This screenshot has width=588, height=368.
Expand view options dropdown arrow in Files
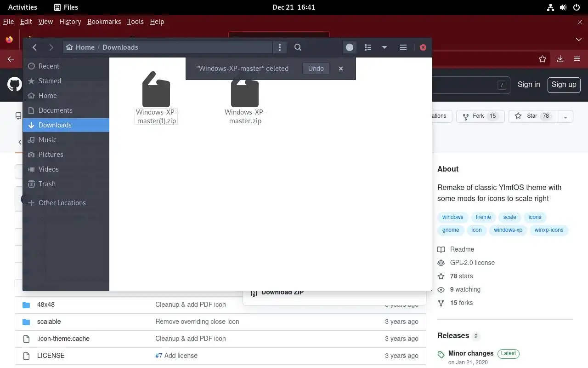[384, 47]
